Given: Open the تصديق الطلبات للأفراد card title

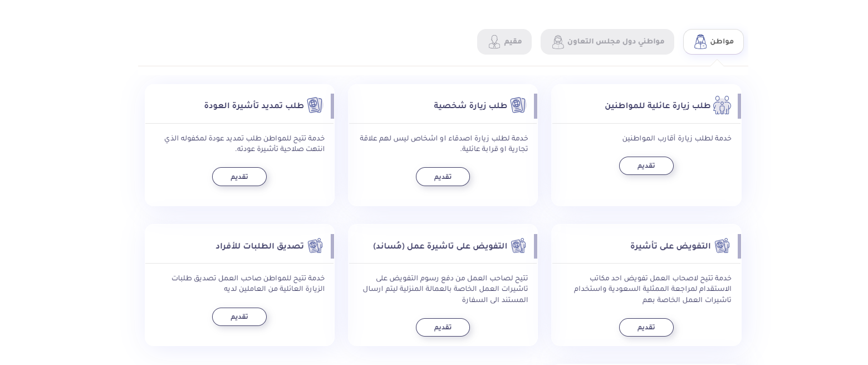Looking at the screenshot, I should point(260,246).
